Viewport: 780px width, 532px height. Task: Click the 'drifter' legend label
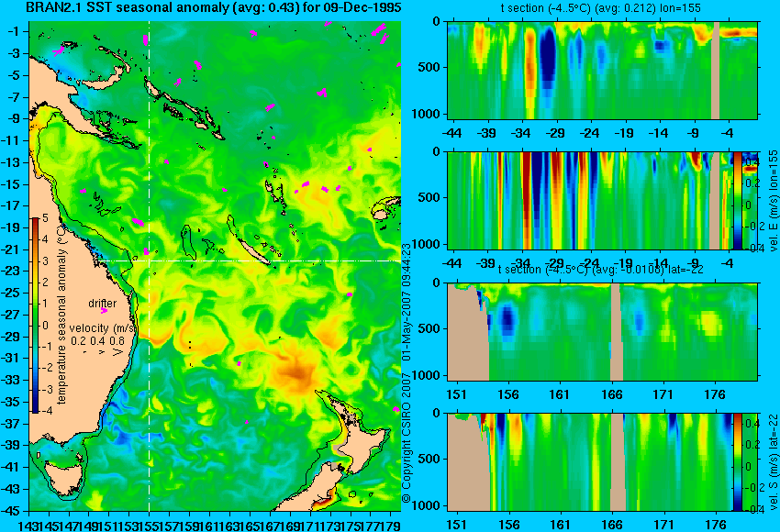coord(103,303)
